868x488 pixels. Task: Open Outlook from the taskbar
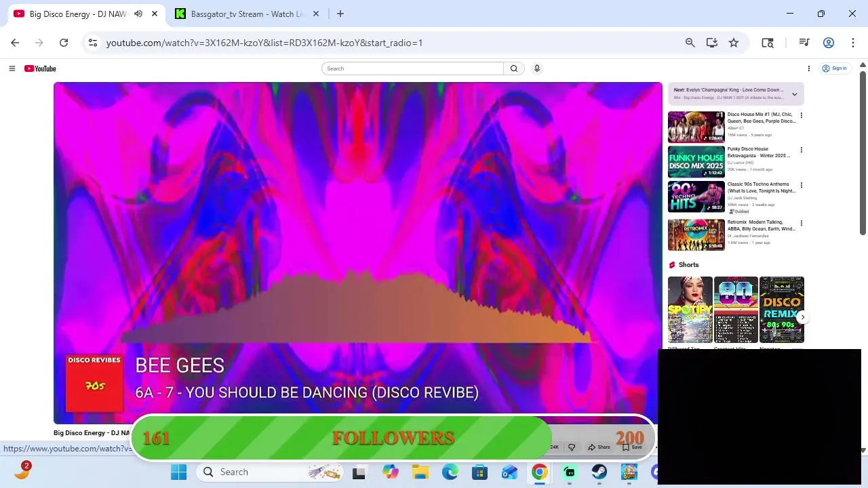tap(509, 472)
